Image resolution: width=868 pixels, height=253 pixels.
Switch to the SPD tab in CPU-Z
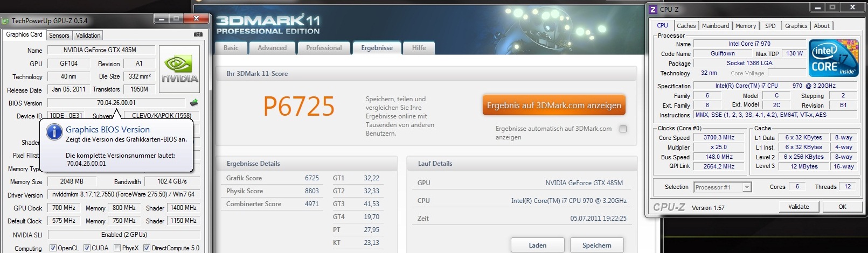coord(770,26)
